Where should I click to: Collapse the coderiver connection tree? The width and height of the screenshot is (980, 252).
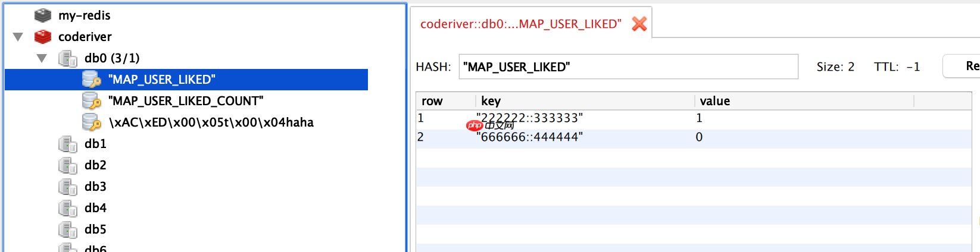[x=18, y=37]
